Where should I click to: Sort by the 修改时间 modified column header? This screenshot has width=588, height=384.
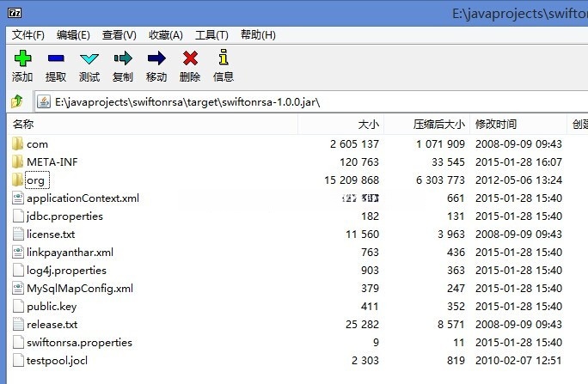pos(518,125)
